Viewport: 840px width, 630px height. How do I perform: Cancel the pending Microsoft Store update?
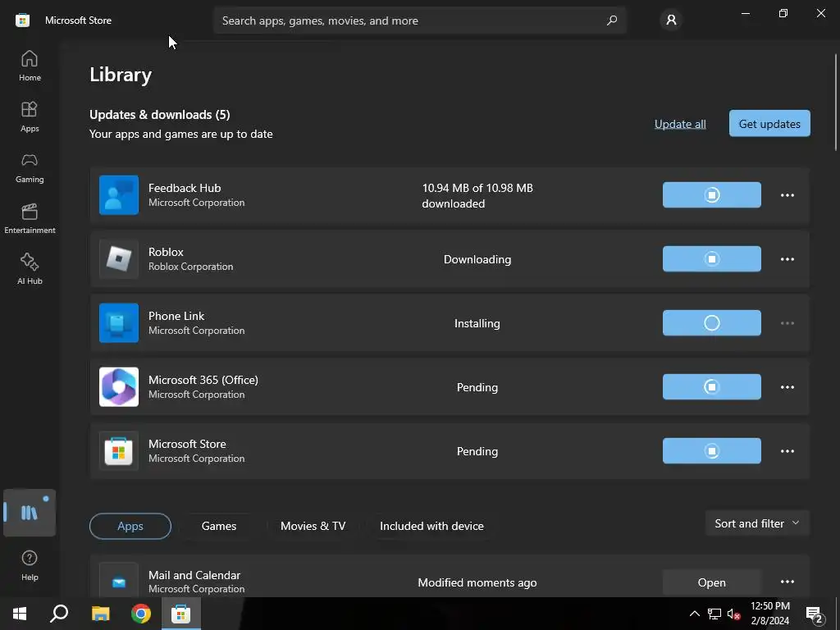[x=711, y=451]
